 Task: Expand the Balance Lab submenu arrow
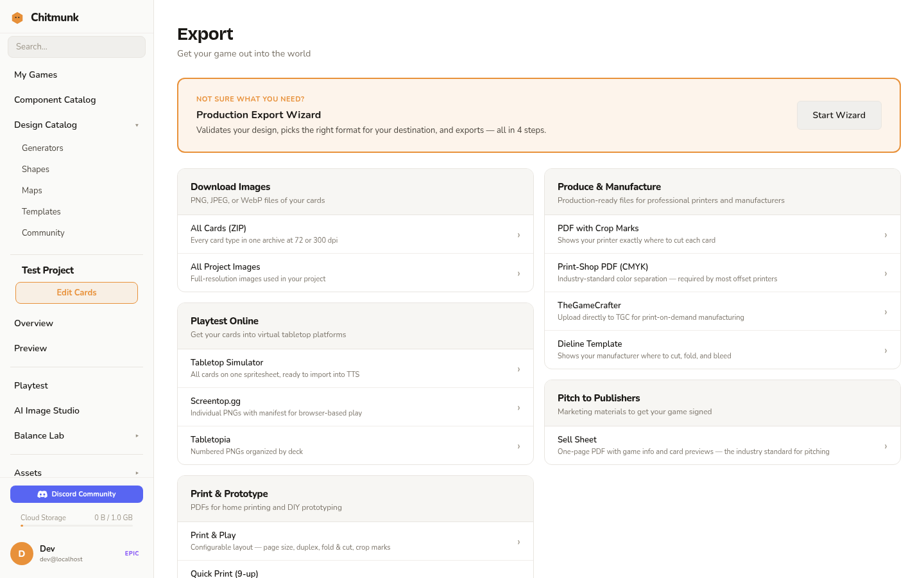tap(137, 436)
